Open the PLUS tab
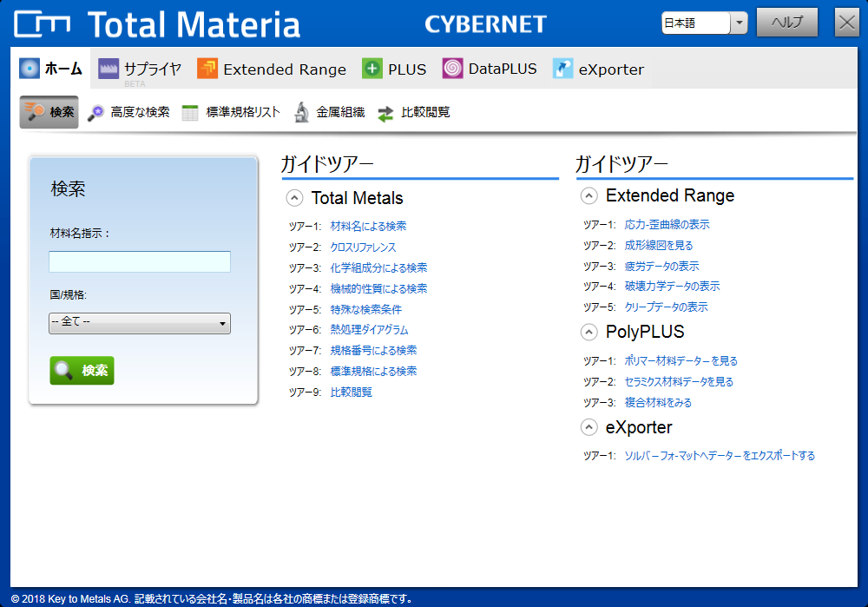The height and width of the screenshot is (607, 868). pos(394,69)
